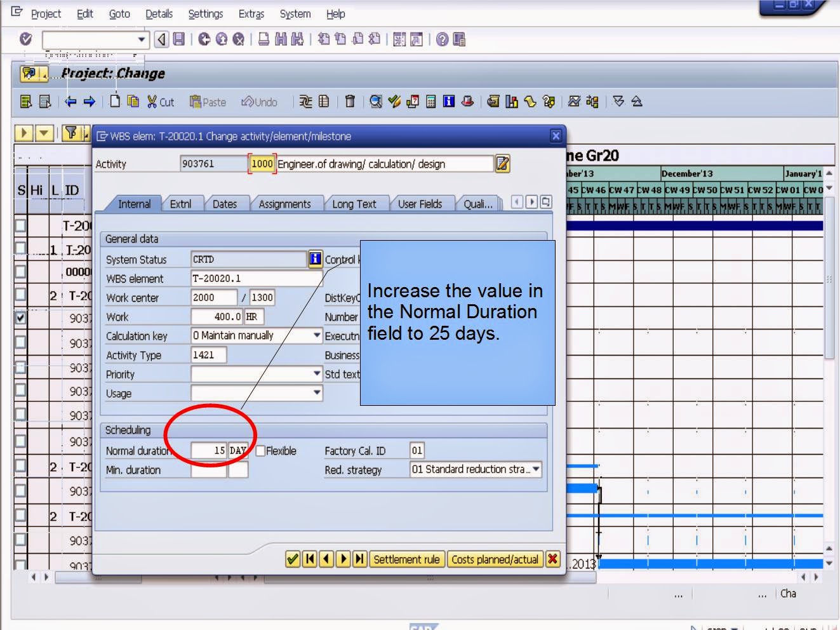Image resolution: width=840 pixels, height=630 pixels.
Task: Open the print icon in the standard toolbar
Action: [262, 39]
